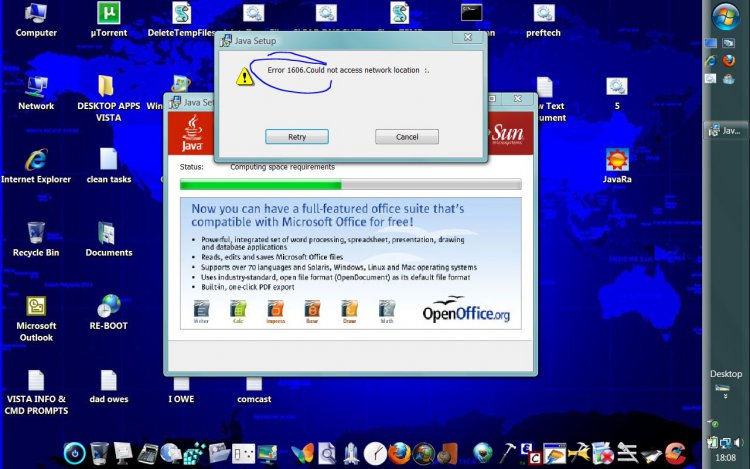The width and height of the screenshot is (750, 469).
Task: Click the network tray icon
Action: click(726, 443)
